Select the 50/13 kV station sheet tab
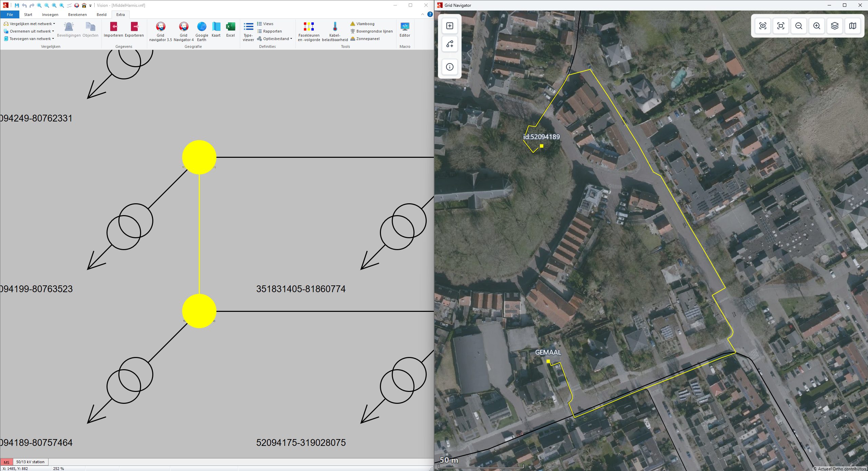868x471 pixels. (x=31, y=462)
